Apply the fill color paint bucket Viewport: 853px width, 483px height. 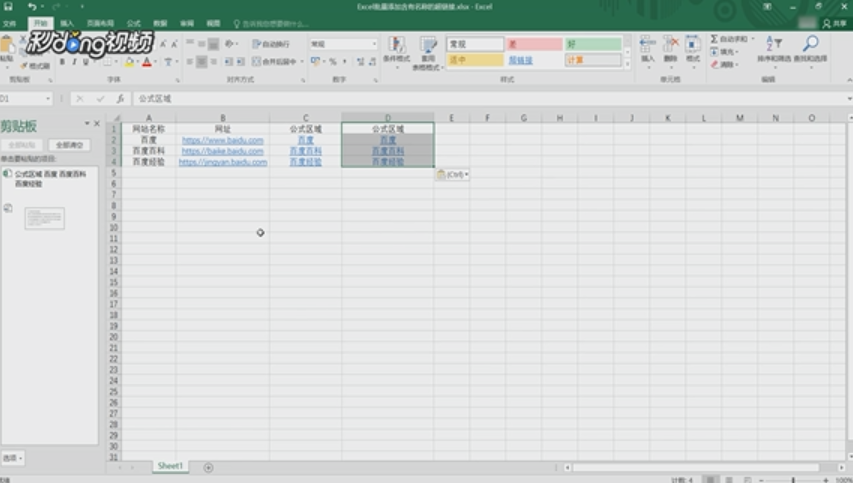point(129,62)
